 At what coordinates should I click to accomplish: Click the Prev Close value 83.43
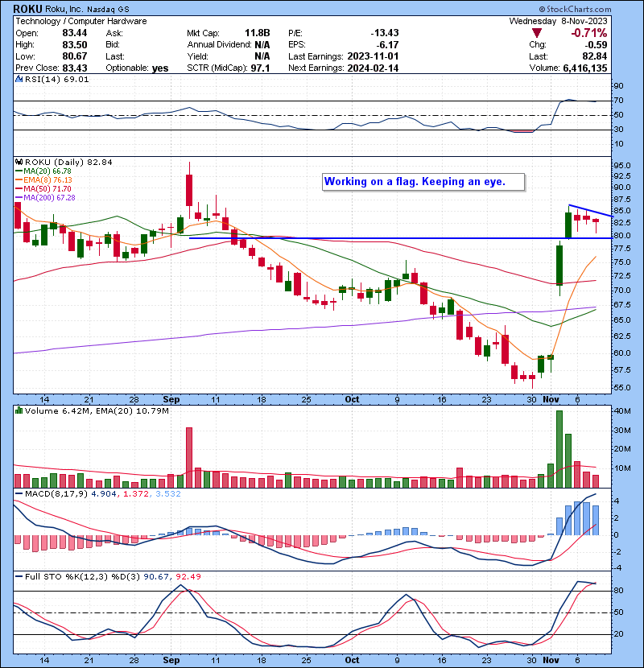tap(75, 68)
